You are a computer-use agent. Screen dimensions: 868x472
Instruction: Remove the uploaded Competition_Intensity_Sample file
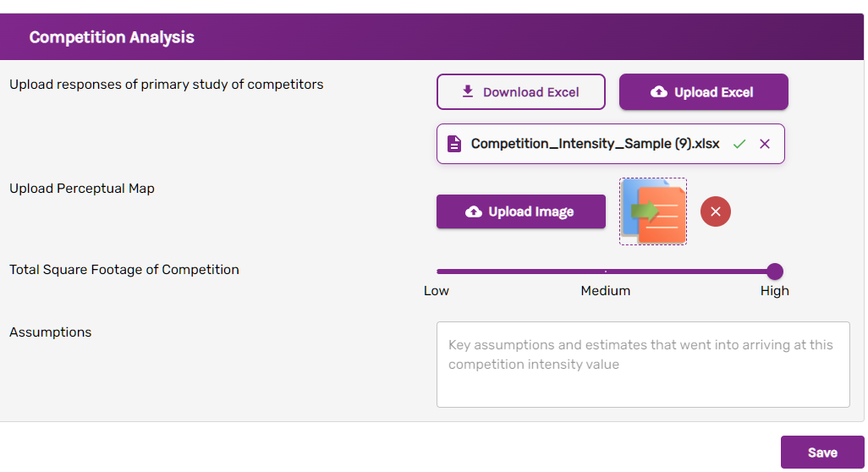pos(765,144)
